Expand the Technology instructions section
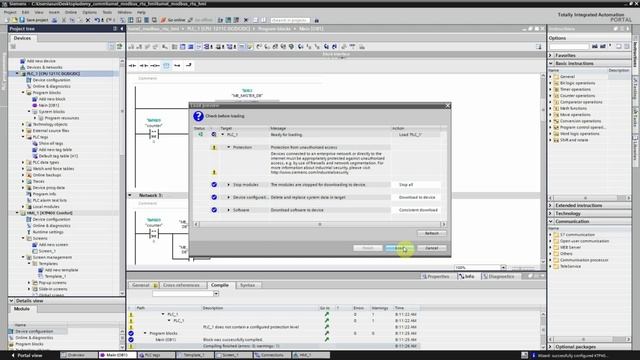Viewport: 640px width, 360px height. pyautogui.click(x=551, y=213)
